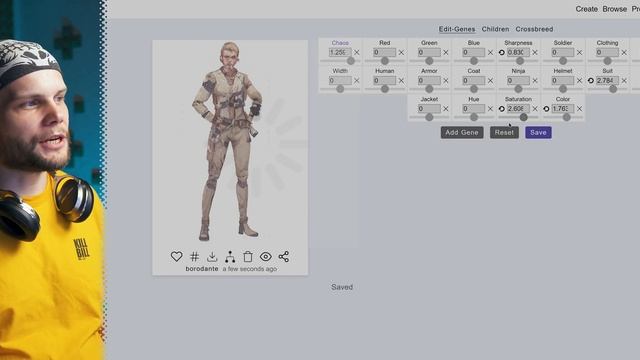This screenshot has width=640, height=360.
Task: Click the Add Gene button
Action: (x=462, y=132)
